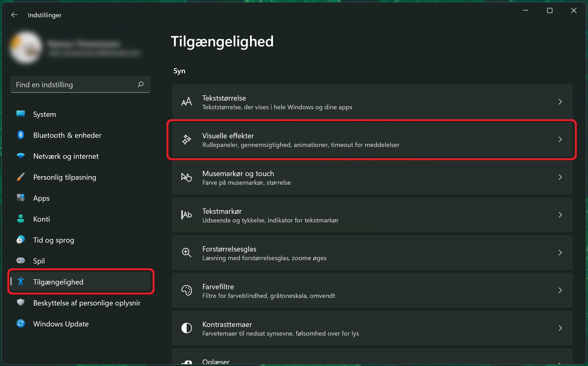Open Forstørrelsesglas via right chevron

tap(560, 253)
